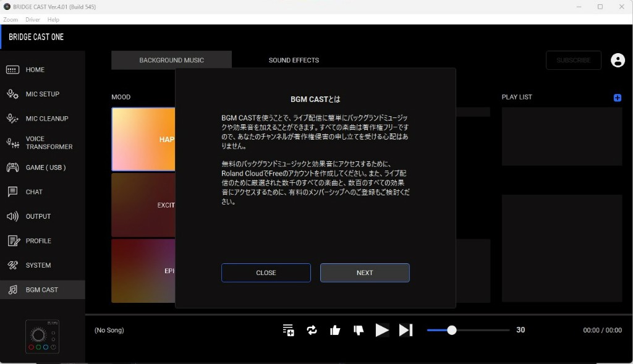Click the volume value 30
This screenshot has height=364, width=633.
click(x=520, y=330)
